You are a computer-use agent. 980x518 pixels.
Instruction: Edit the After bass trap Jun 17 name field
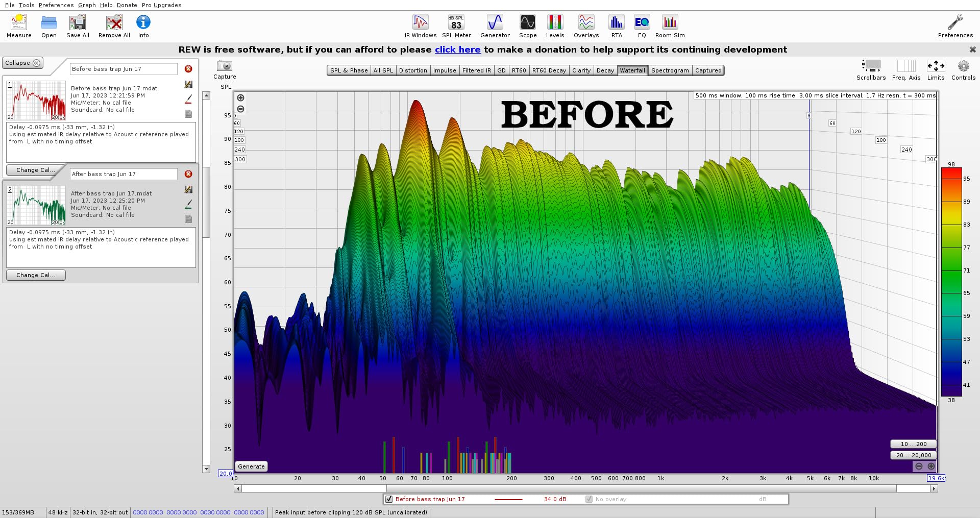tap(124, 174)
